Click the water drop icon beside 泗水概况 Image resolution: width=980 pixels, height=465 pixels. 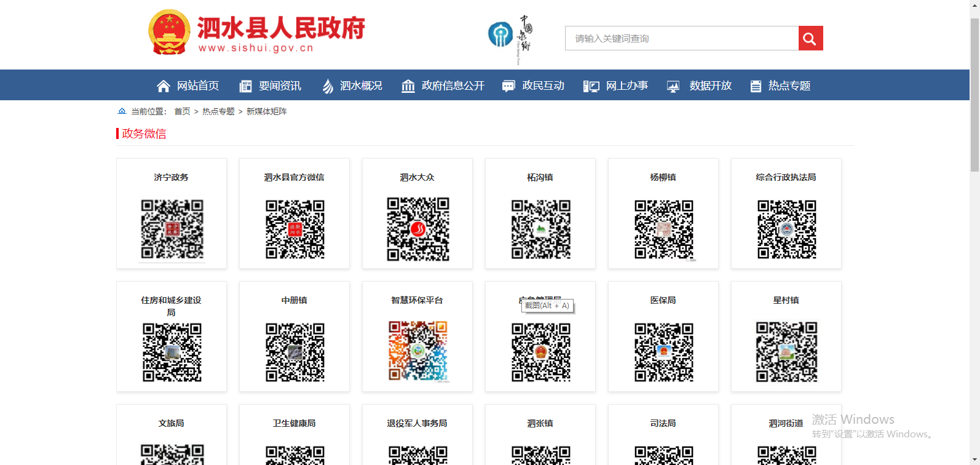tap(328, 86)
